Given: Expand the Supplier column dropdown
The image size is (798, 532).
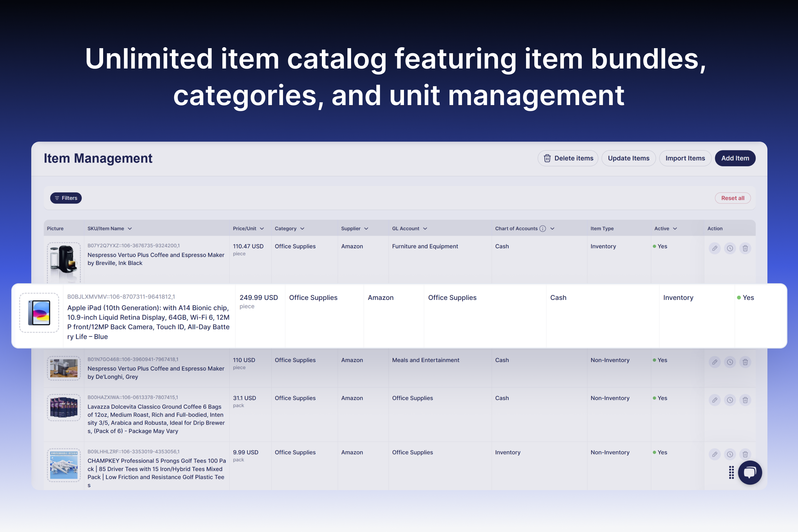Looking at the screenshot, I should click(366, 229).
